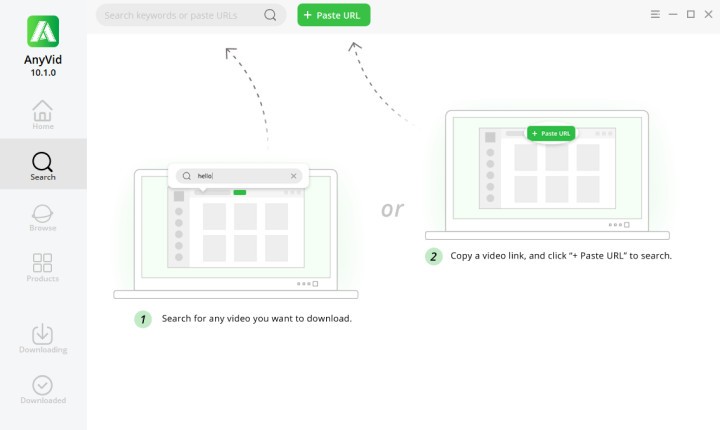
Task: Open the Home section icon
Action: click(43, 110)
